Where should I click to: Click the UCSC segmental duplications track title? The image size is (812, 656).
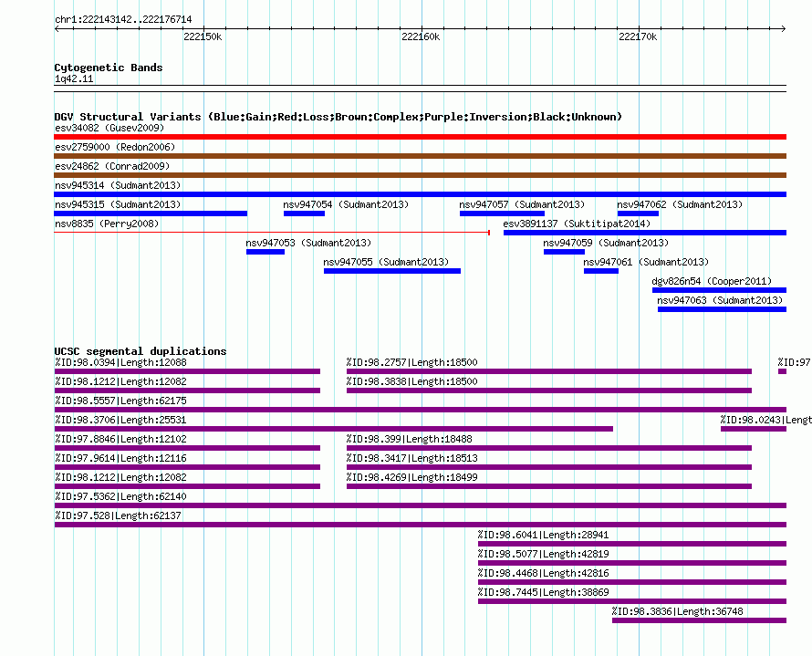pyautogui.click(x=140, y=351)
